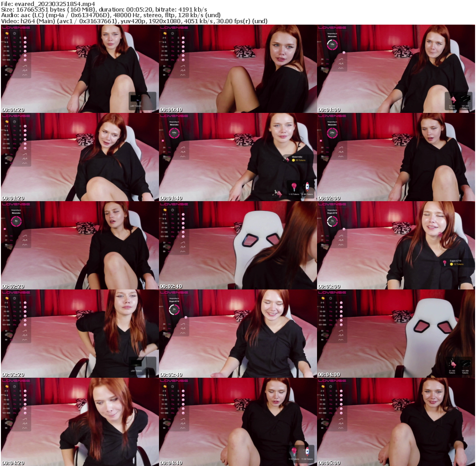Image resolution: width=476 pixels, height=466 pixels.
Task: Select the zigzag vibration pattern icon
Action: 26,70
